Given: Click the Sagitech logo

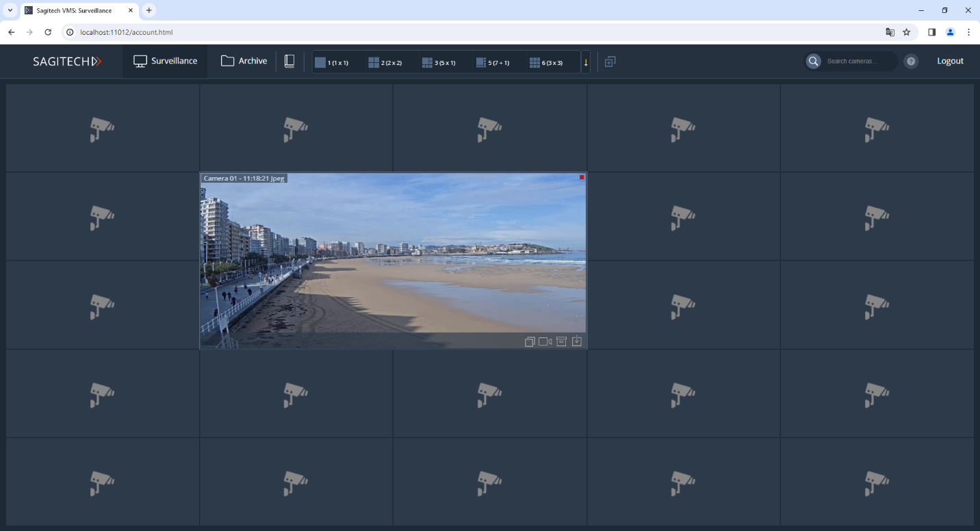Looking at the screenshot, I should click(x=67, y=62).
